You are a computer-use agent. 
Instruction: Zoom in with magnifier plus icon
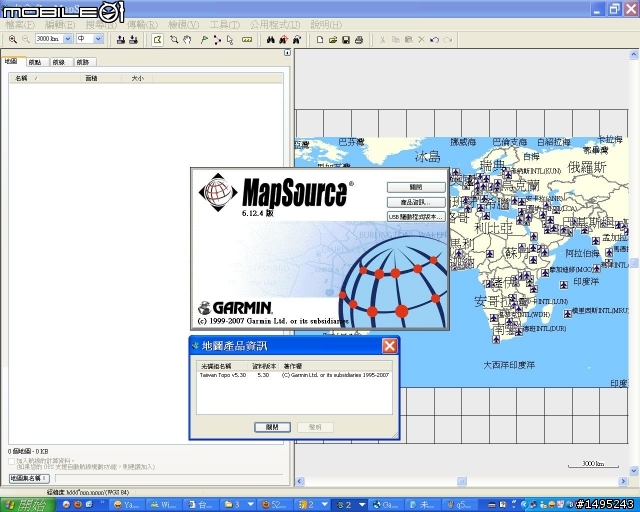13,39
